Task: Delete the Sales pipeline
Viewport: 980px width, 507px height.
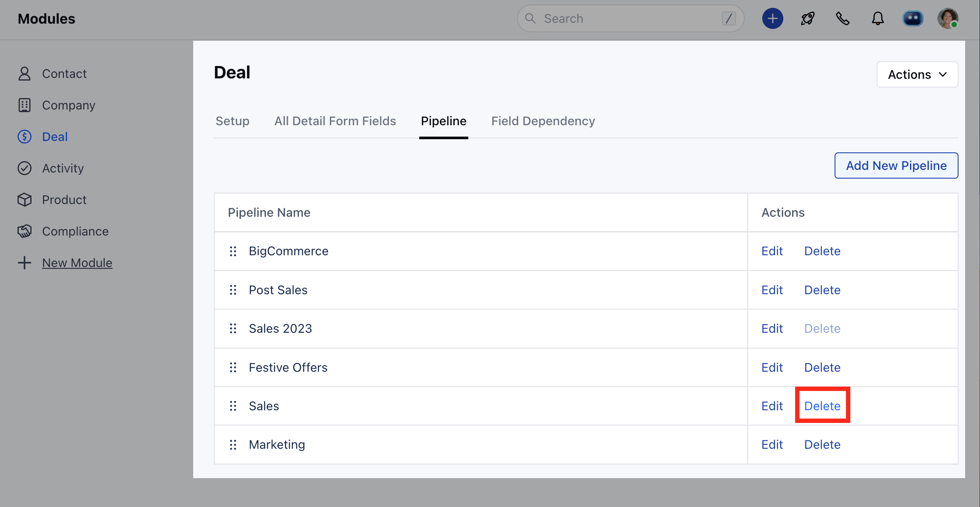Action: point(822,406)
